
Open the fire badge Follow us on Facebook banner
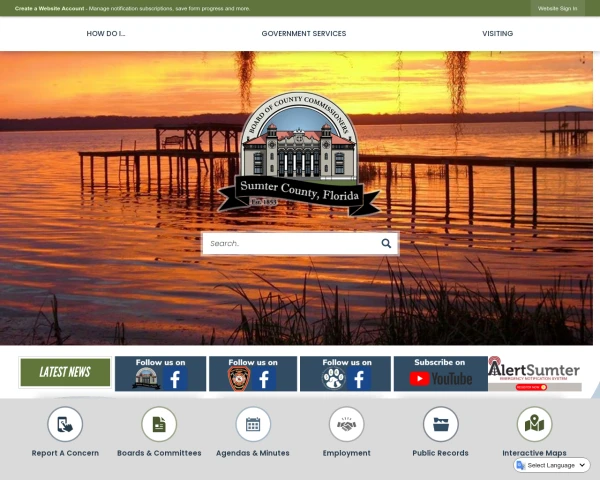pyautogui.click(x=253, y=373)
